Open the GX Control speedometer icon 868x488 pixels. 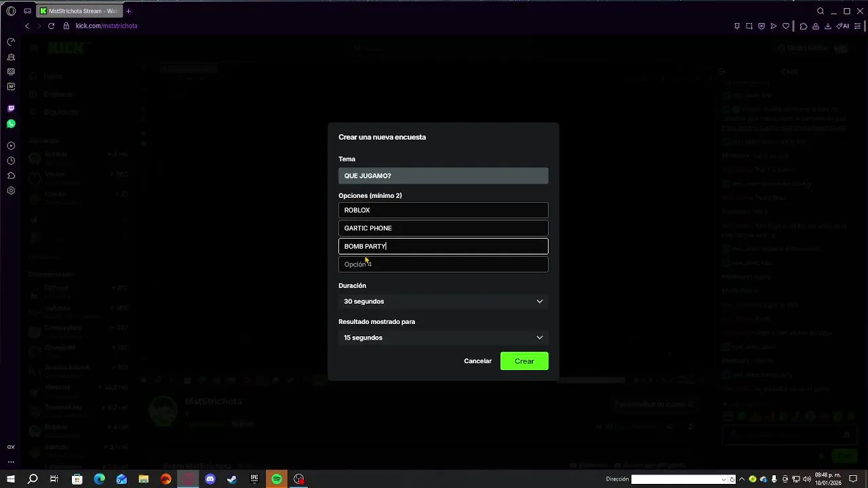(x=11, y=42)
